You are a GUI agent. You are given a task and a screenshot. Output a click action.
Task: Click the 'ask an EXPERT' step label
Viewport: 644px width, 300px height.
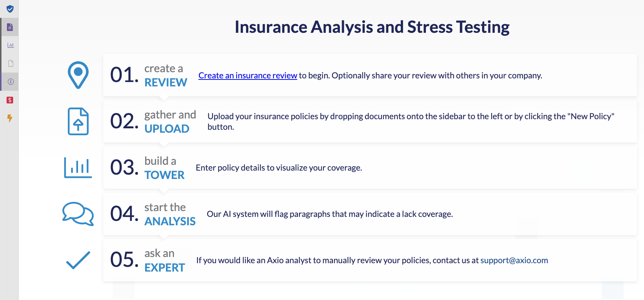[164, 260]
